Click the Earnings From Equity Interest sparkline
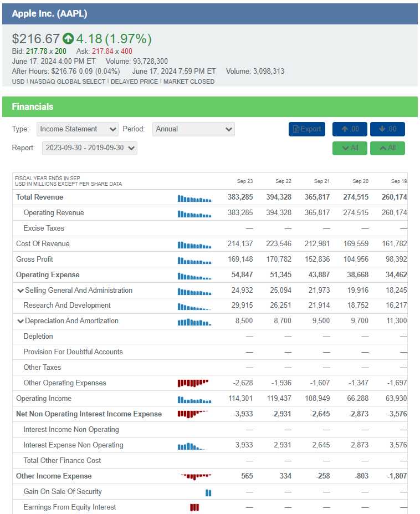This screenshot has width=420, height=514. click(194, 507)
